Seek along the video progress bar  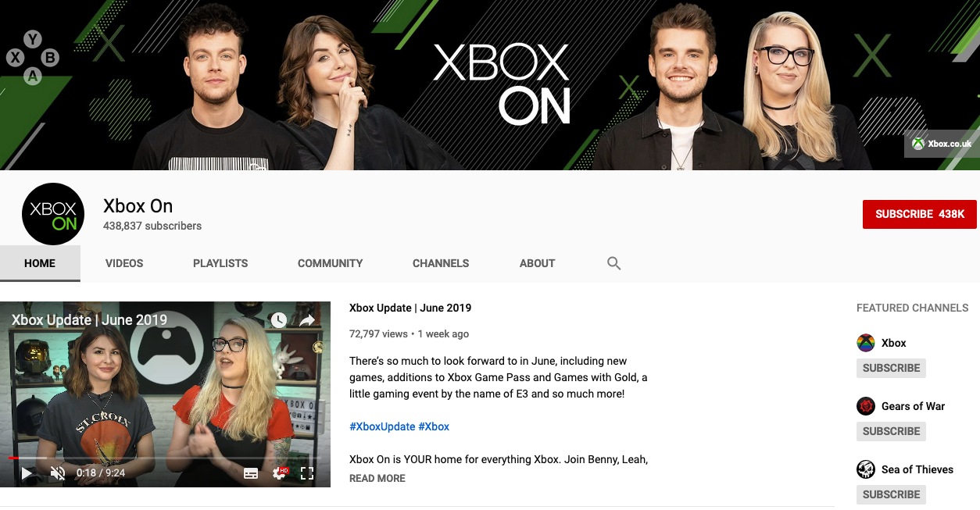tap(165, 458)
